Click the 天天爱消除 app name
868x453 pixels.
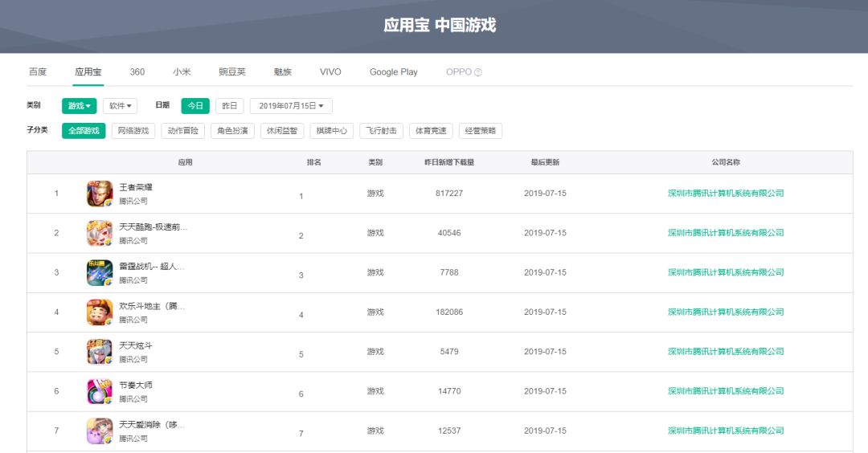(x=152, y=425)
